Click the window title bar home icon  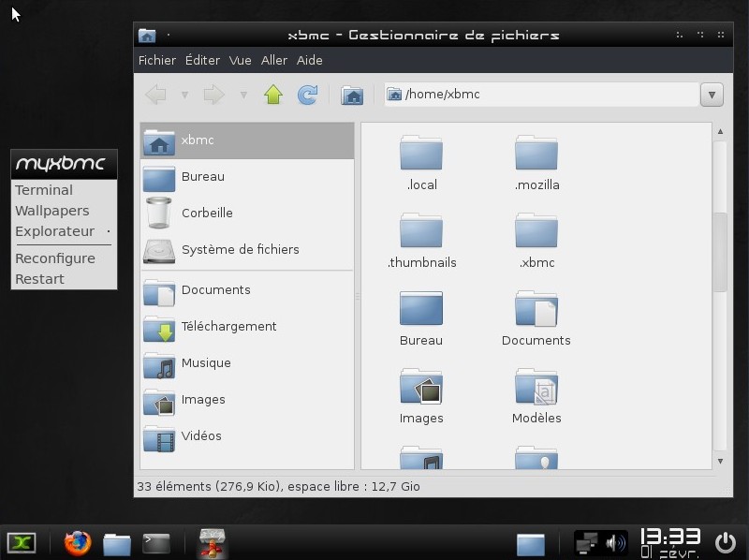[x=147, y=36]
